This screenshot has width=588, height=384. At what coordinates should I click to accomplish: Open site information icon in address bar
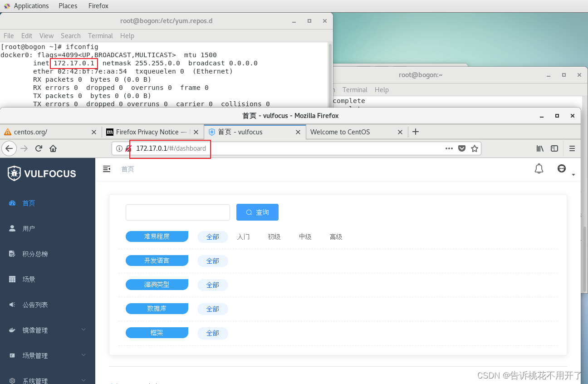point(119,148)
